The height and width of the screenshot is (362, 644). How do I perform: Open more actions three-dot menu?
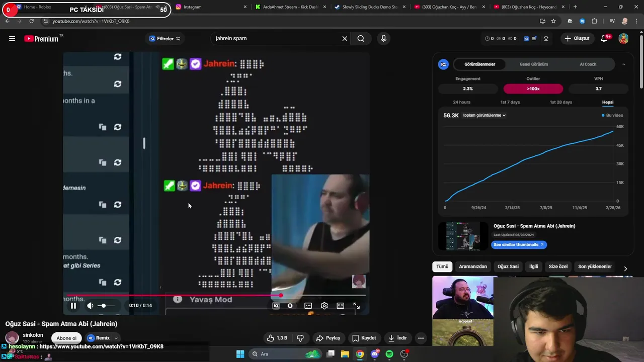point(421,338)
